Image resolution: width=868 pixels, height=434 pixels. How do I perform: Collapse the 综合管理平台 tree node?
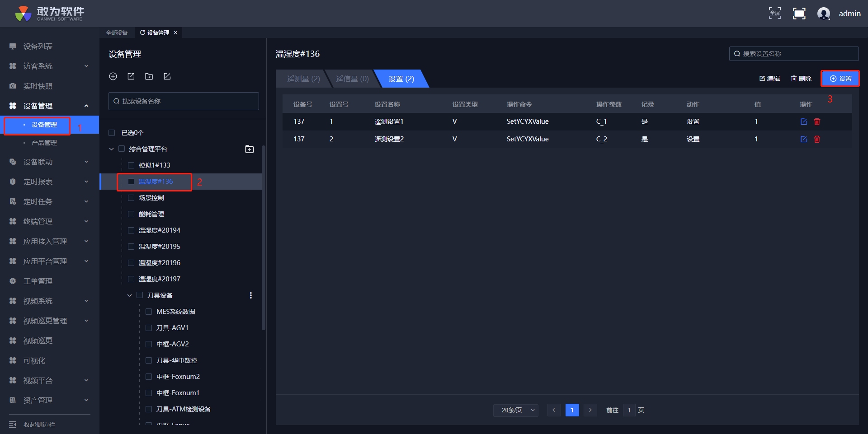pyautogui.click(x=111, y=149)
